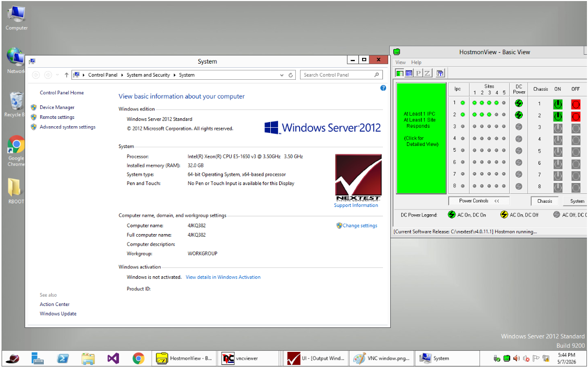Open the recent locations dropdown arrow
This screenshot has height=367, width=588.
point(57,75)
